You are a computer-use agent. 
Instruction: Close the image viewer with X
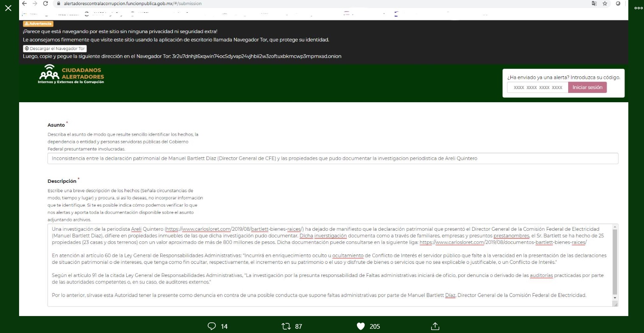tap(8, 8)
